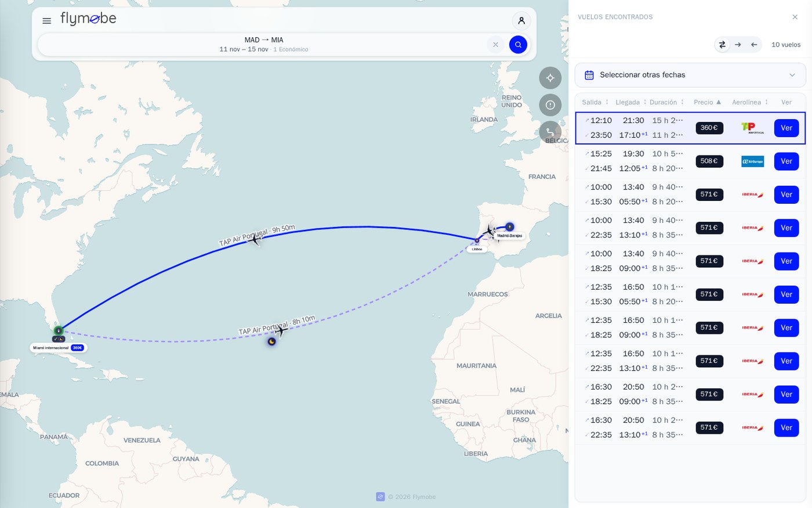
Task: Click the Air Europa airline logo
Action: coord(752,161)
